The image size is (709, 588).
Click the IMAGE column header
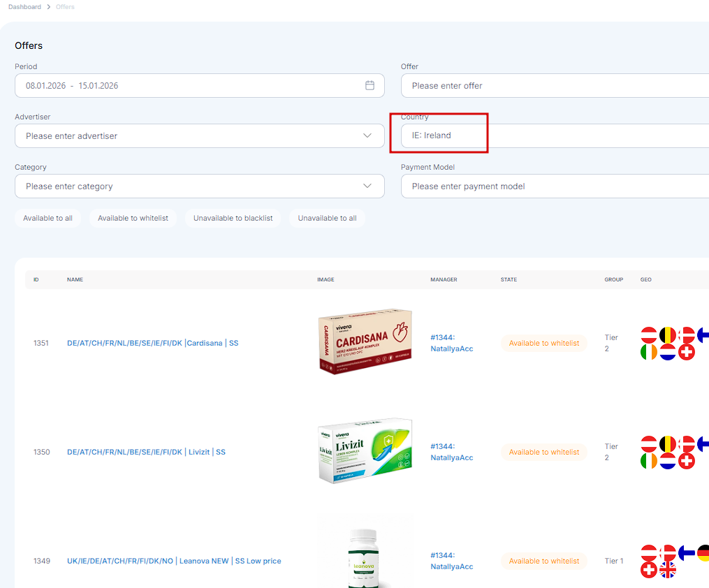326,280
